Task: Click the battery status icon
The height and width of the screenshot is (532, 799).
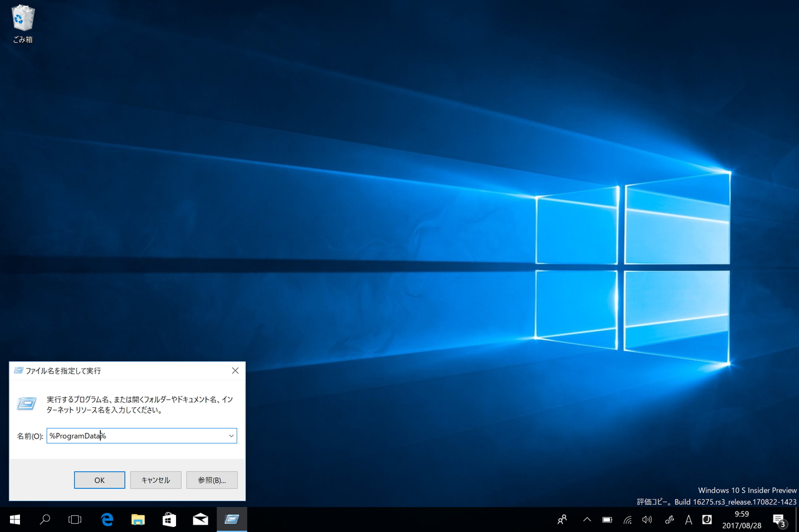Action: pyautogui.click(x=607, y=520)
